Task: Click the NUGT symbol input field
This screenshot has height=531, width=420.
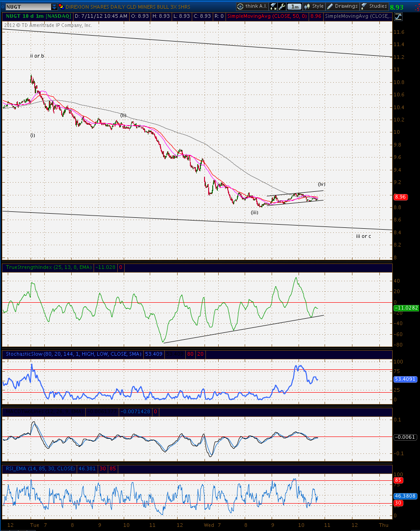Action: 28,7
